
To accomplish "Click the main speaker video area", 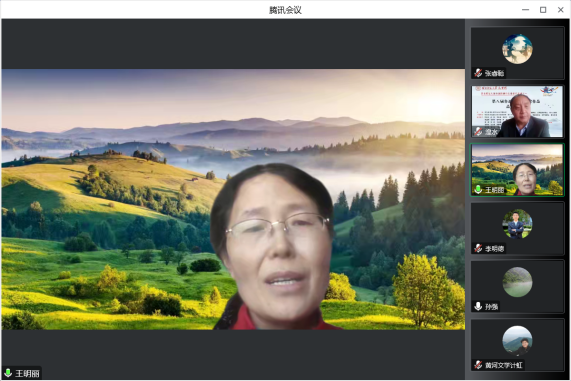I will (233, 199).
